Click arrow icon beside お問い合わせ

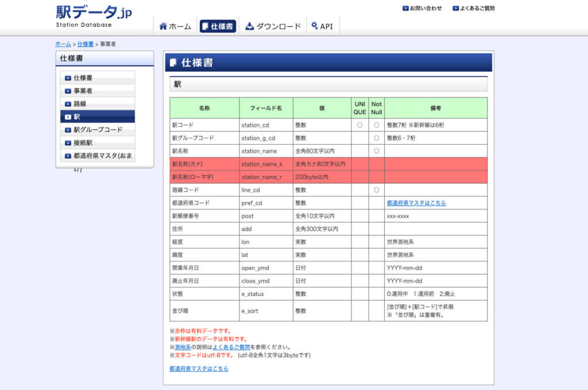click(405, 9)
